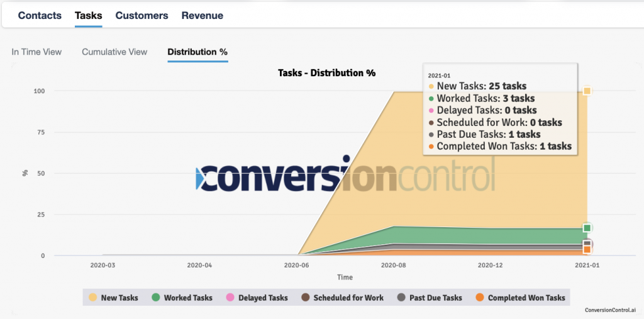This screenshot has height=319, width=644.
Task: Click the ConversionControl.ai credit link
Action: point(609,310)
